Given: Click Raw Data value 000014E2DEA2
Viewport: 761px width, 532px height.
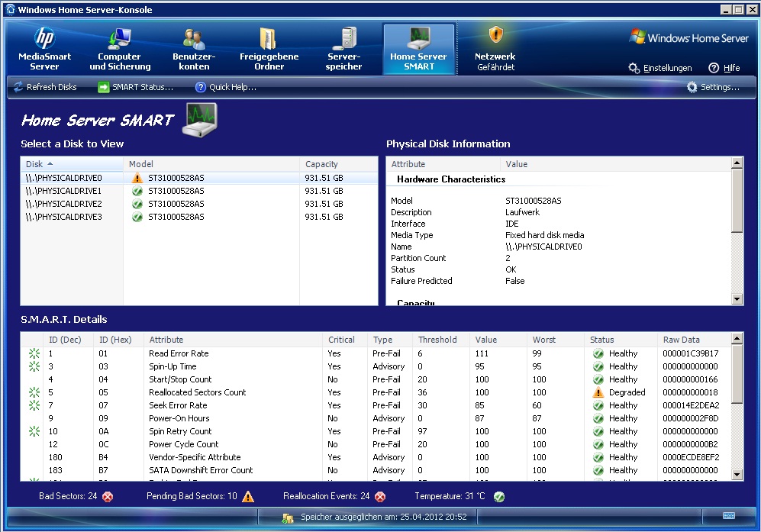Looking at the screenshot, I should [x=691, y=405].
